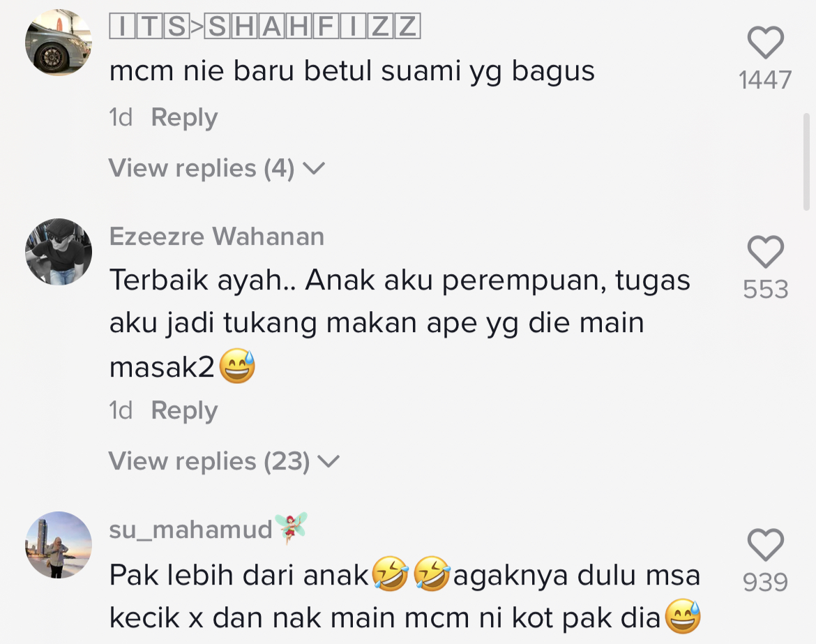Click fairy emoji beside su_mahamud name
Viewport: 816px width, 644px height.
point(291,528)
